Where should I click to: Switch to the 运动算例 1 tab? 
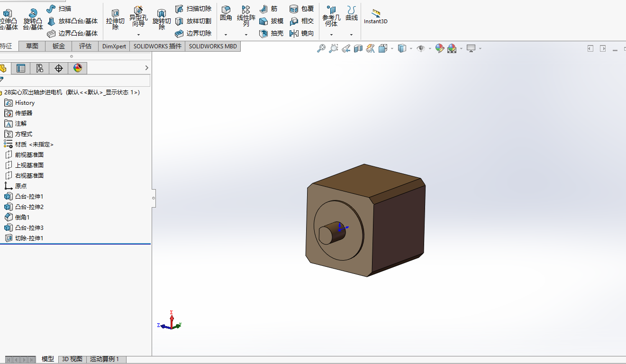[106, 359]
